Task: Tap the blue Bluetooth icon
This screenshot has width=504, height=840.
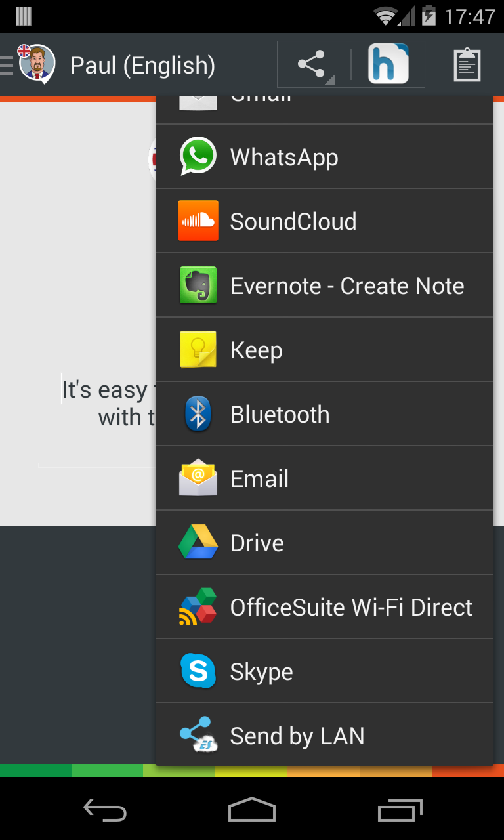Action: 198,413
